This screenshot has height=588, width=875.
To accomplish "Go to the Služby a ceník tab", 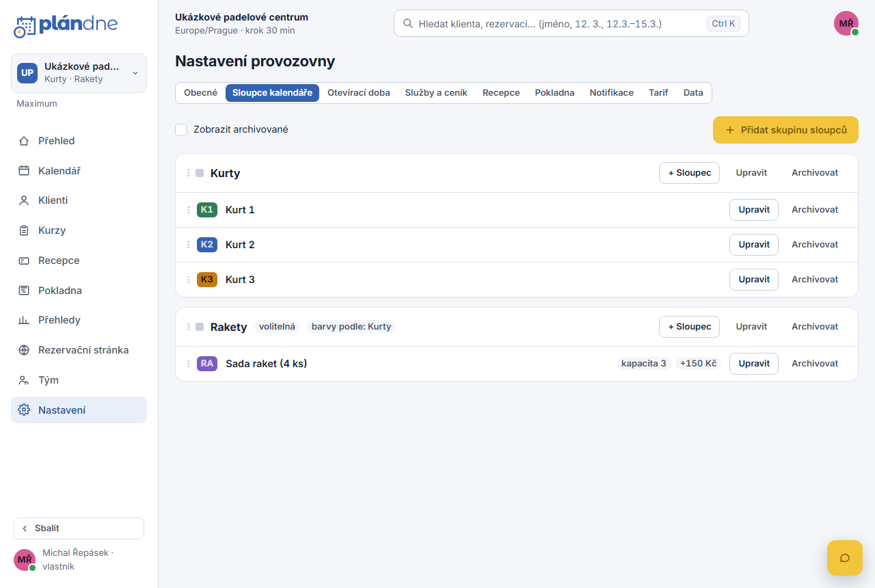I will pos(436,93).
